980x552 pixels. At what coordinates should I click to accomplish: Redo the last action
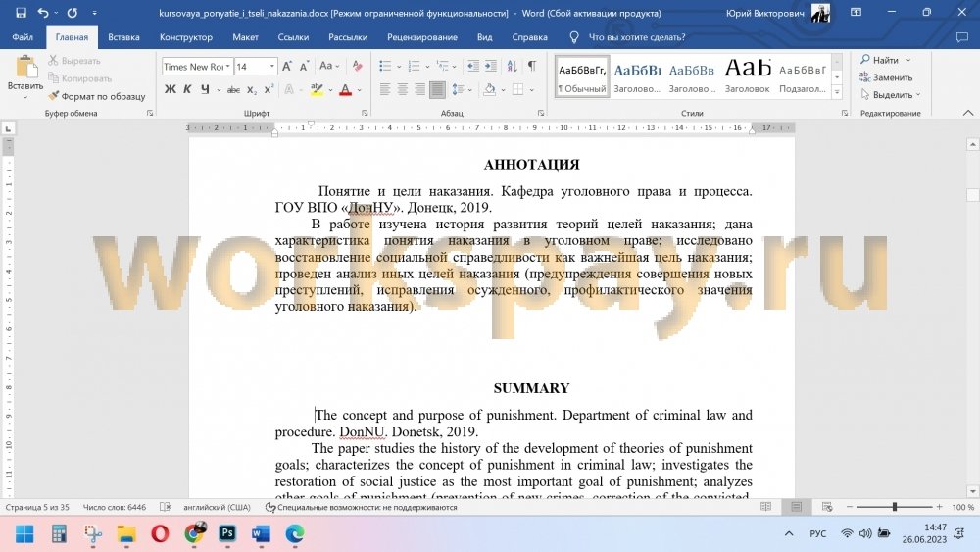[73, 13]
